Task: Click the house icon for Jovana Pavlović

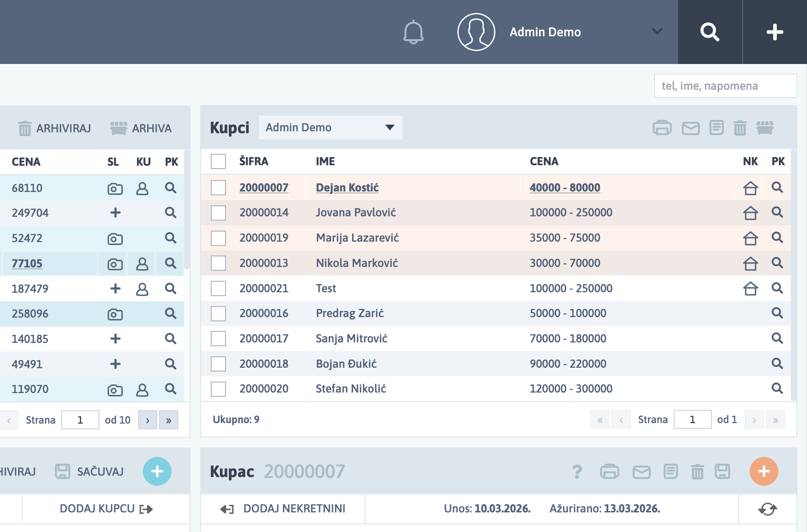Action: click(751, 213)
